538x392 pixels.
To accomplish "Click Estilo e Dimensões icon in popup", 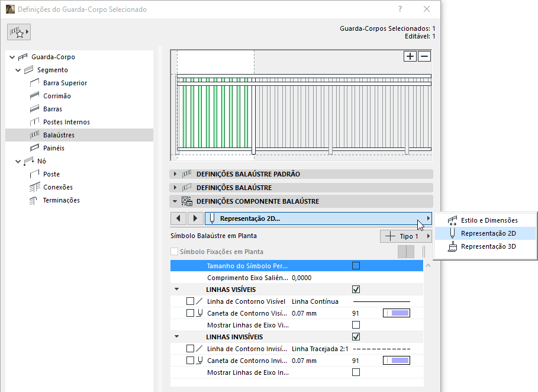I will tap(452, 220).
